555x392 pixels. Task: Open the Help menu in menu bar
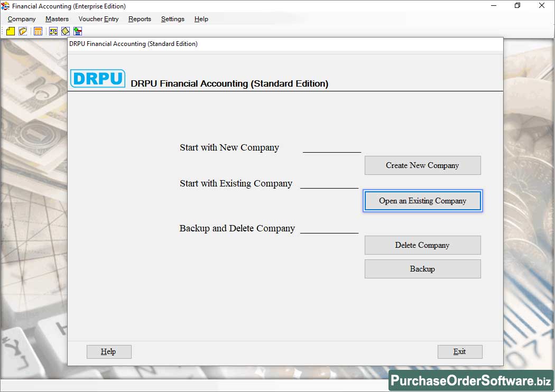(201, 19)
